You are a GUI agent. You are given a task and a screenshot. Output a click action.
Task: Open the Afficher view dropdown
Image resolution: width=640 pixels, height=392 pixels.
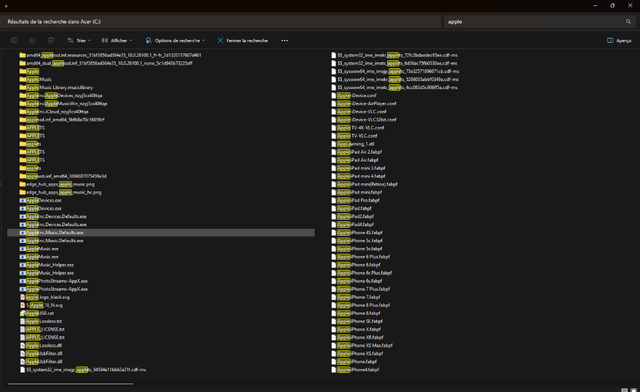click(x=117, y=40)
